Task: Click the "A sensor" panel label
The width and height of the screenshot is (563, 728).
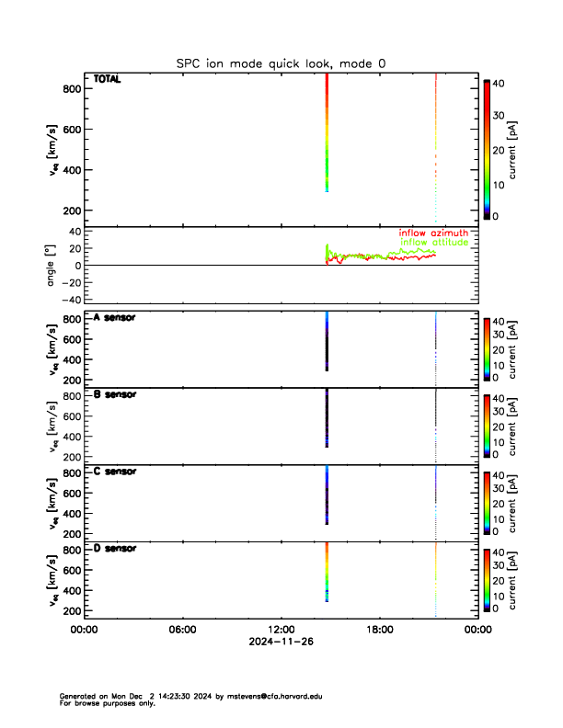Action: tap(115, 317)
